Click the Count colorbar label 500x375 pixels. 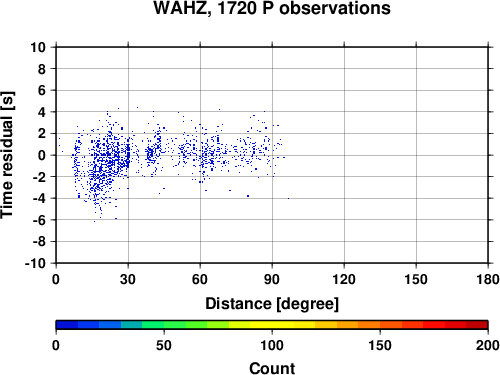(x=272, y=368)
